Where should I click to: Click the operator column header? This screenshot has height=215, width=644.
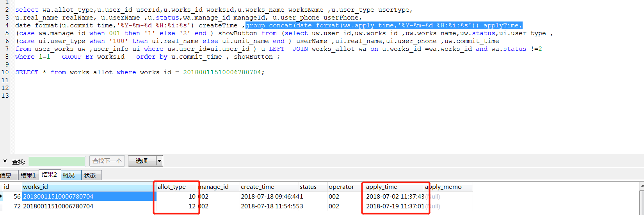(346, 187)
